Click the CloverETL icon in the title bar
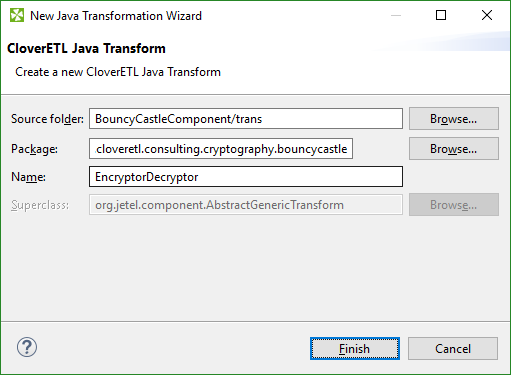The image size is (511, 375). 17,15
